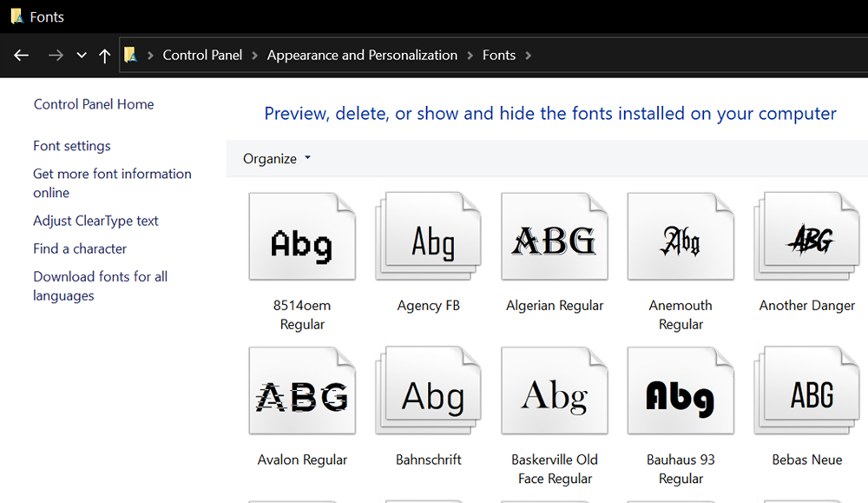Click the Back navigation arrow
The image size is (868, 503).
tap(22, 56)
